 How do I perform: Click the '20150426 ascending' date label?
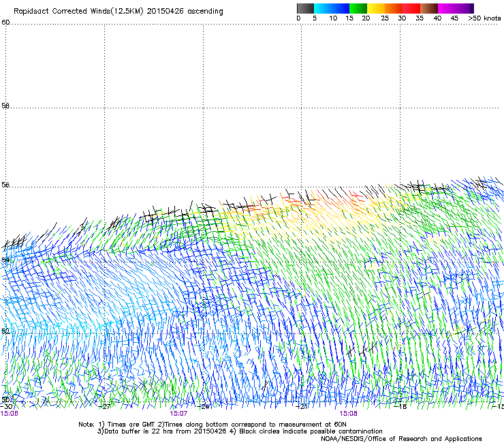[185, 12]
